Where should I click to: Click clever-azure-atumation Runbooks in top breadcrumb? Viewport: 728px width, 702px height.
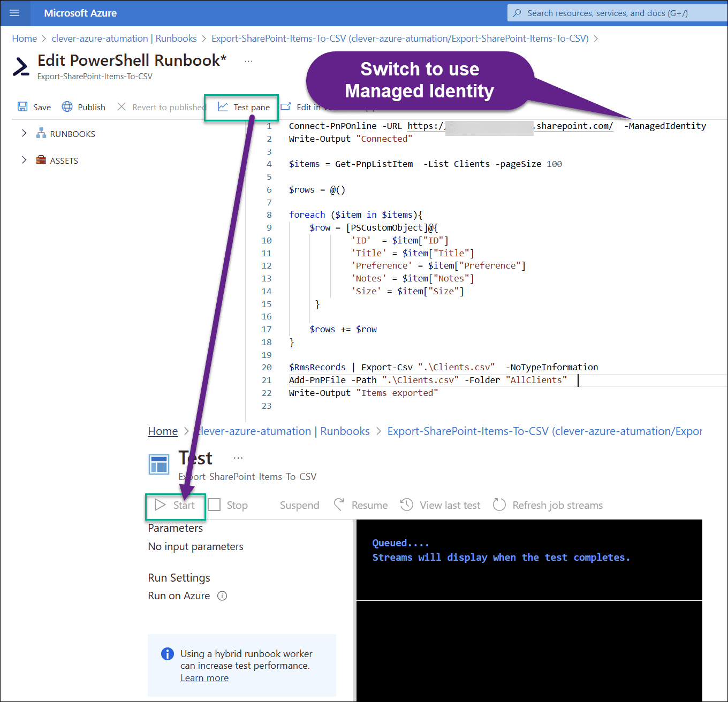124,39
